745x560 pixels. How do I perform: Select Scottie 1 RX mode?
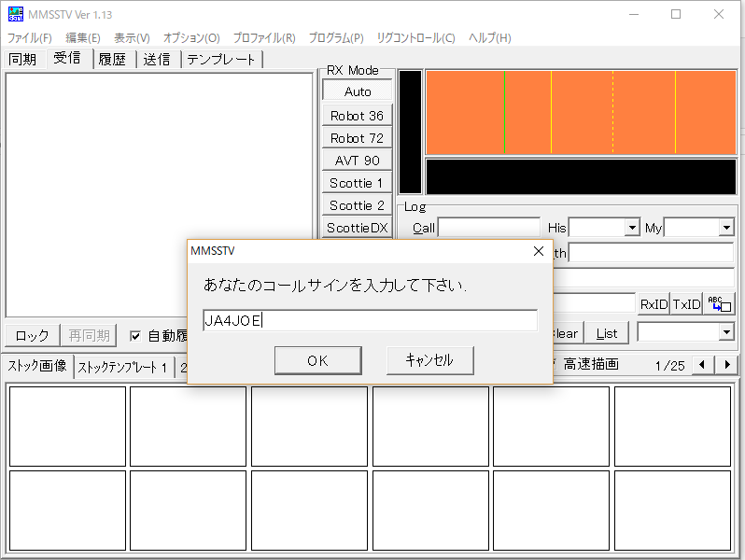tap(358, 183)
